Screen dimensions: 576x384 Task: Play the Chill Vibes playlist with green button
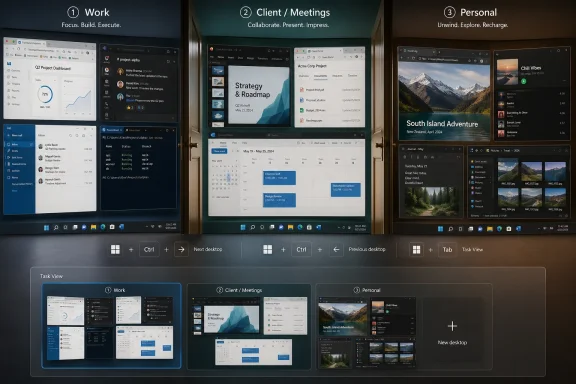[523, 81]
